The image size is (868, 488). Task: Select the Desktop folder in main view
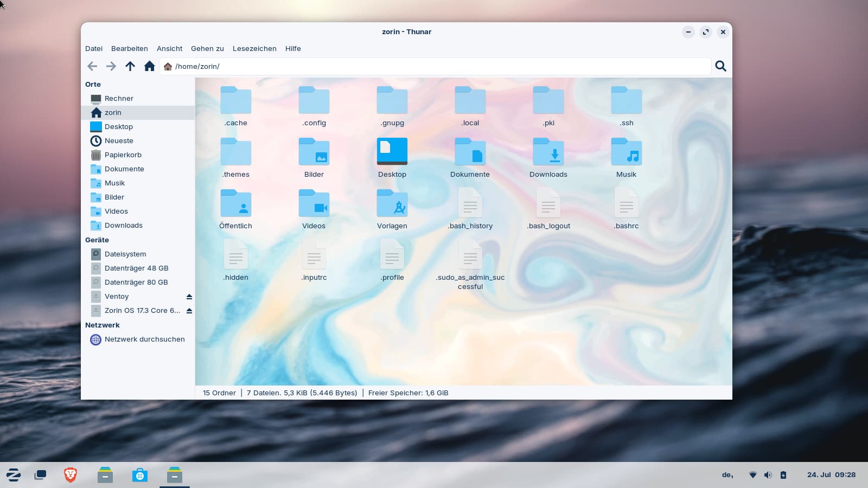tap(392, 158)
